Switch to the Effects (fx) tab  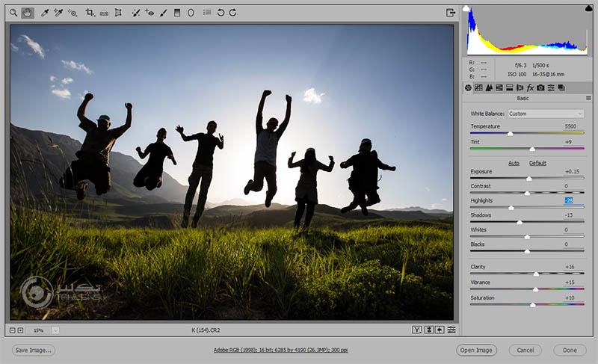pos(530,87)
